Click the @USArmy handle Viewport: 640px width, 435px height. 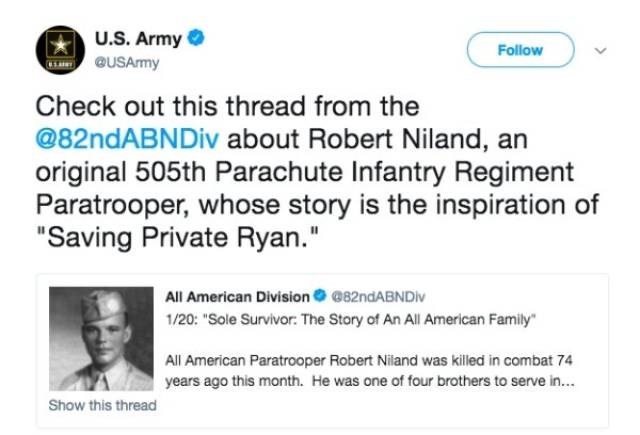(x=127, y=62)
